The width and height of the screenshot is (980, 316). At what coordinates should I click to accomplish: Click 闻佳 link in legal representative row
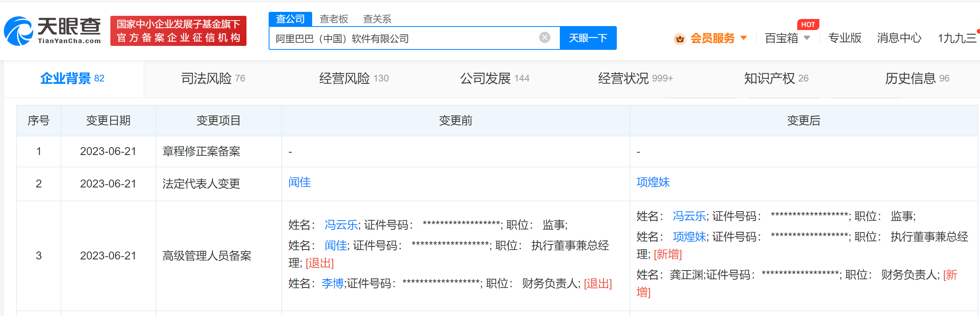pos(299,182)
